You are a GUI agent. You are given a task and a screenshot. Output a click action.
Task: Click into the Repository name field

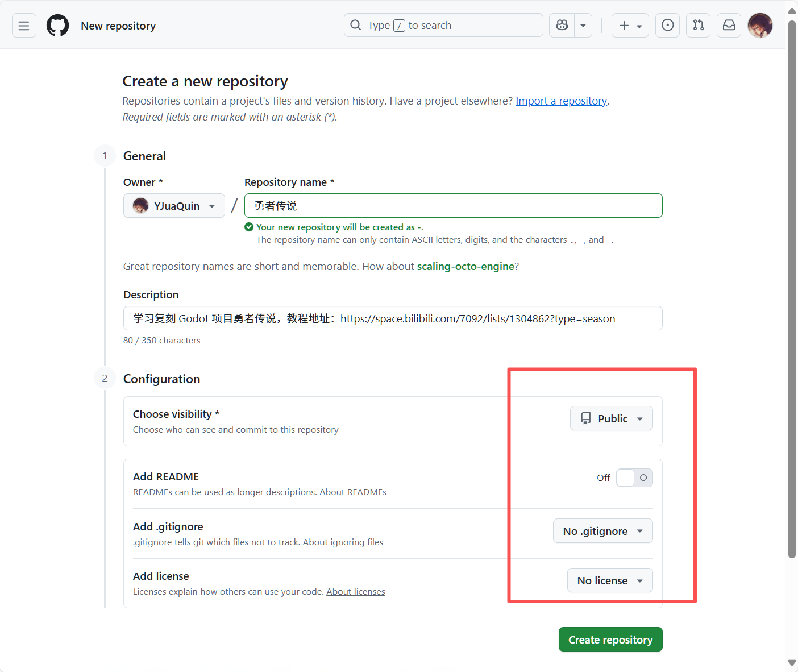click(x=453, y=206)
